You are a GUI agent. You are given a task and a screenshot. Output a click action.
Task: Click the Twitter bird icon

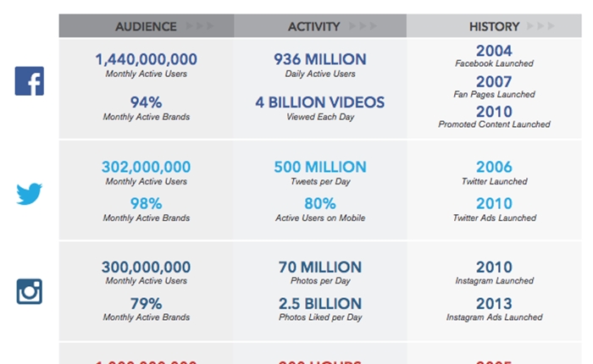pos(29,194)
